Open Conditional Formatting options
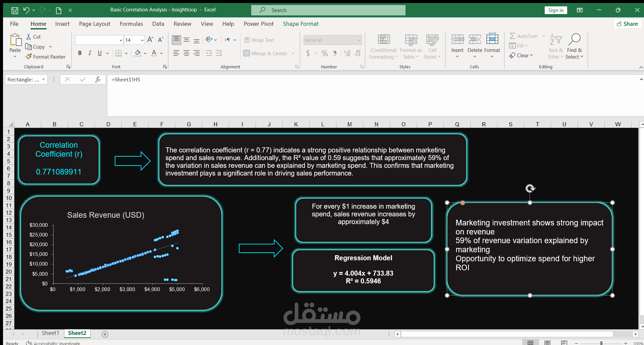This screenshot has height=345, width=644. pyautogui.click(x=383, y=46)
